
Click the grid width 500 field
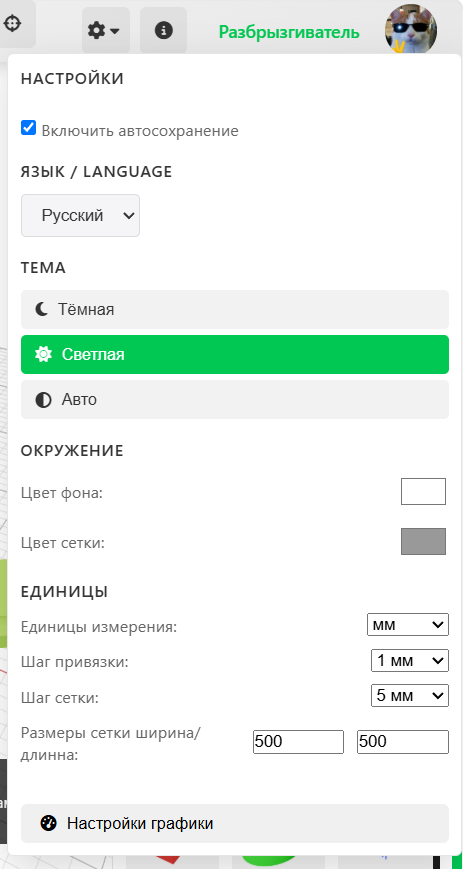tap(299, 742)
